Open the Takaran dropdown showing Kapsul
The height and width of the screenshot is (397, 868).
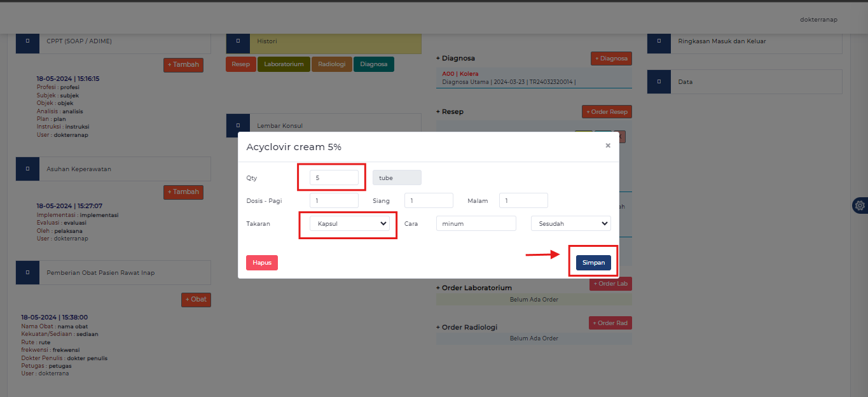point(348,223)
